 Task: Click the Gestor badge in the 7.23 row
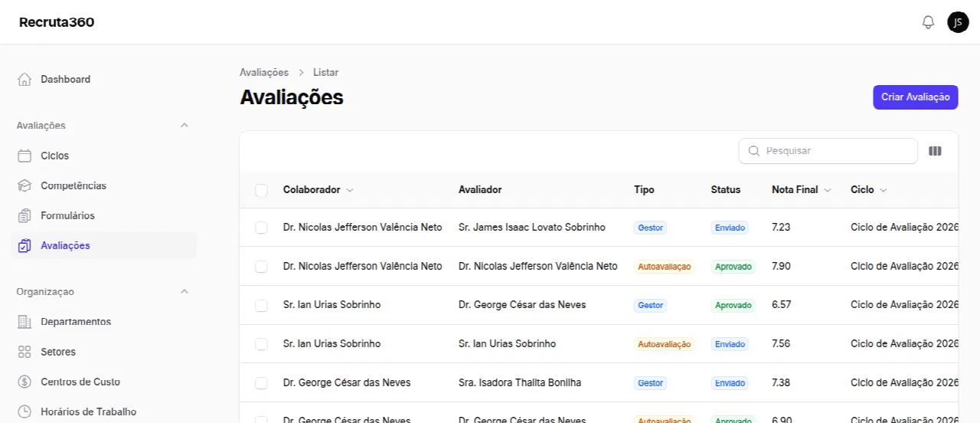coord(650,228)
